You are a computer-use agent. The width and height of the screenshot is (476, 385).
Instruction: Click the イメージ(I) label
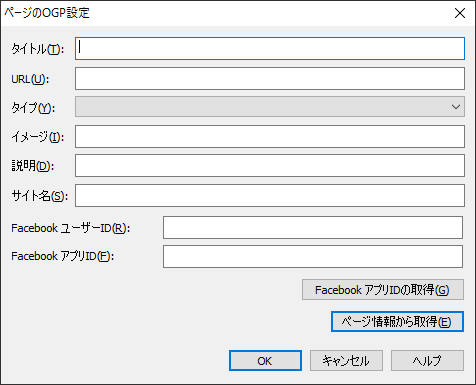(38, 137)
